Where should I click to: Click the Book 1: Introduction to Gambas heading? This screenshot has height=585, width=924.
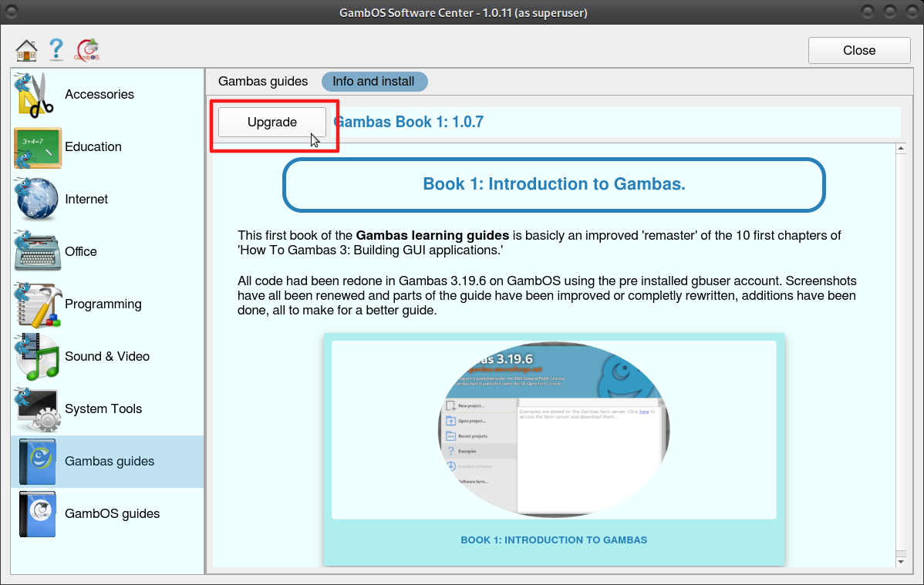tap(554, 184)
